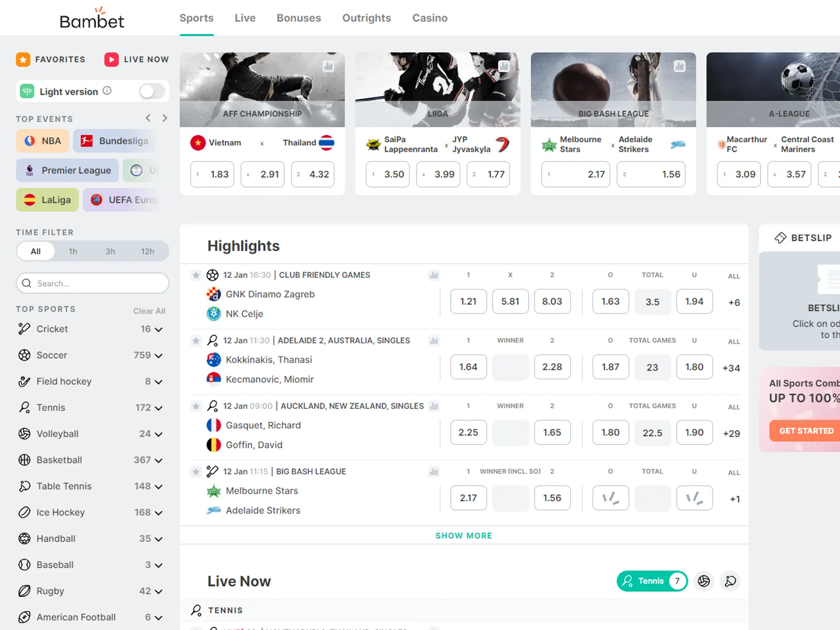This screenshot has height=630, width=840.
Task: Bet on Vietnam win at 1.83
Action: point(212,174)
